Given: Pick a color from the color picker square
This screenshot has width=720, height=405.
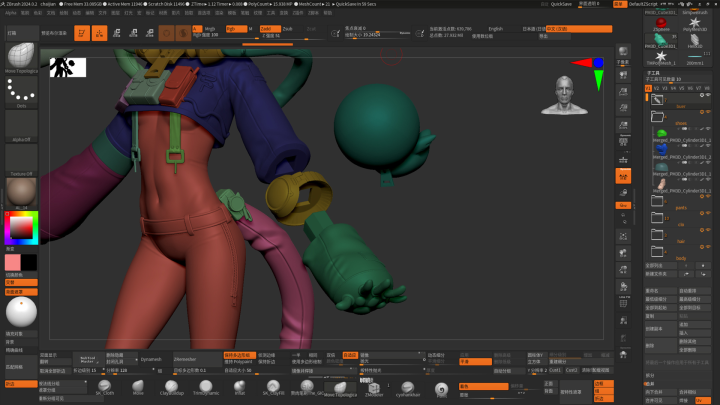Looking at the screenshot, I should (21, 229).
